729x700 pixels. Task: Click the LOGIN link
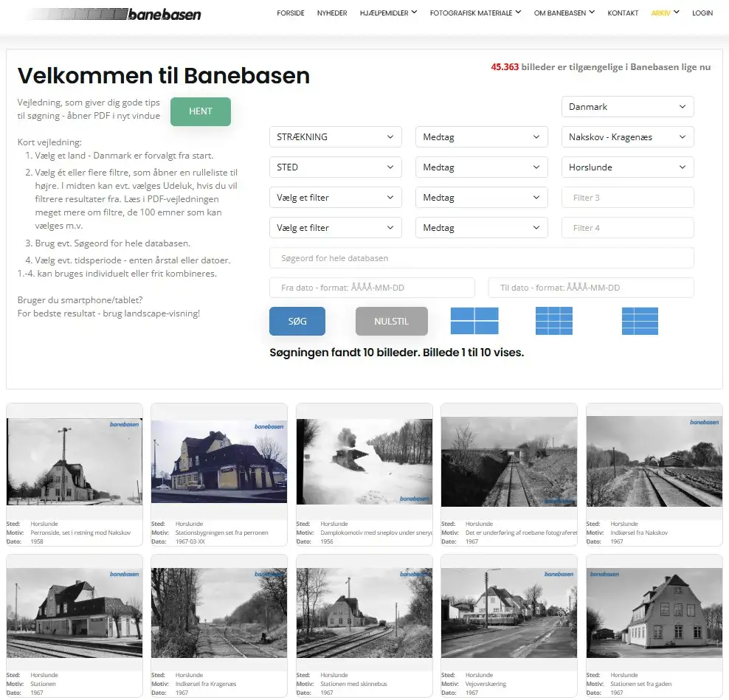pyautogui.click(x=702, y=13)
